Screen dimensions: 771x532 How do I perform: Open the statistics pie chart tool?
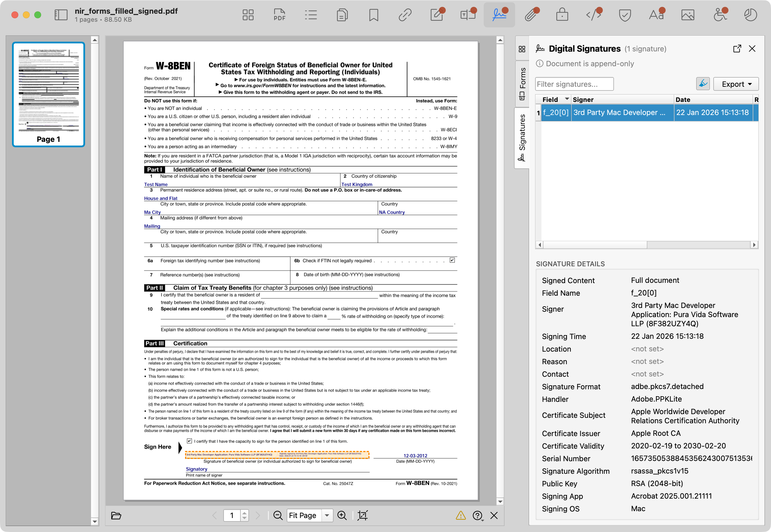(x=750, y=15)
